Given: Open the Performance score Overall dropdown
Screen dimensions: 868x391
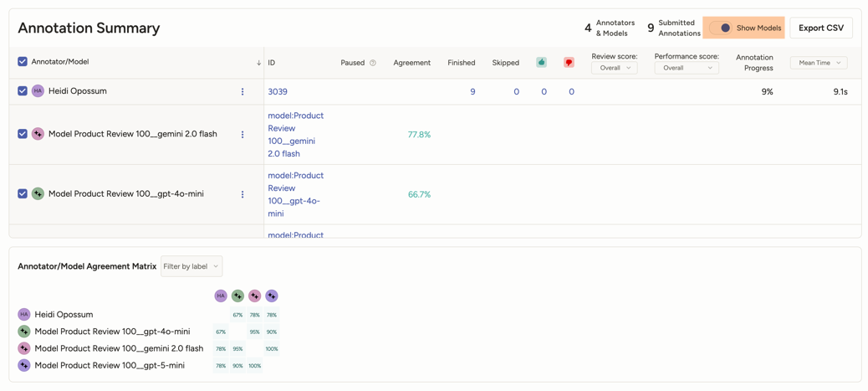Looking at the screenshot, I should (x=686, y=69).
